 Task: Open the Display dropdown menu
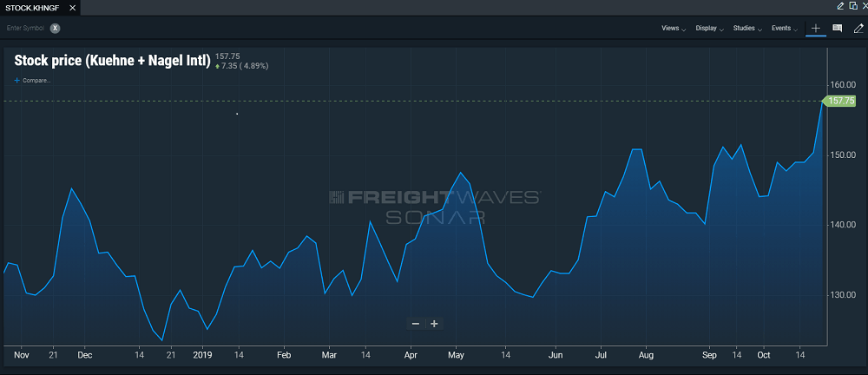pos(710,29)
